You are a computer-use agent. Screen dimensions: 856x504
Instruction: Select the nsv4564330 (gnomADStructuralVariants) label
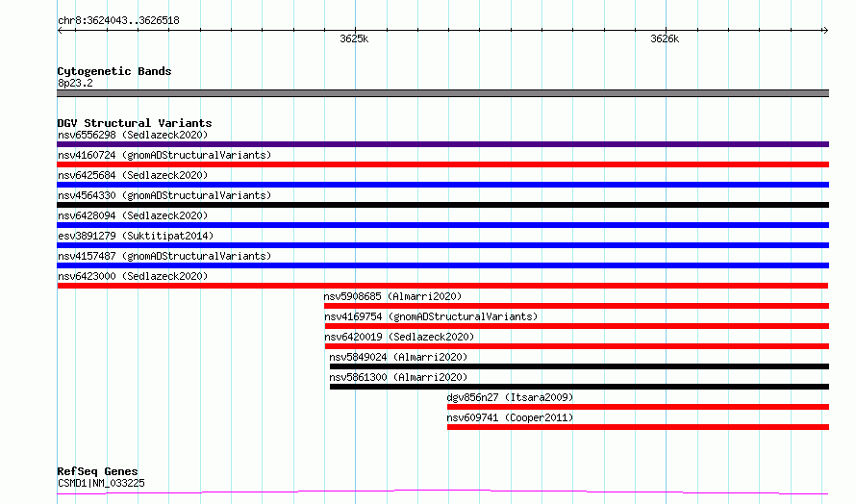(x=164, y=195)
